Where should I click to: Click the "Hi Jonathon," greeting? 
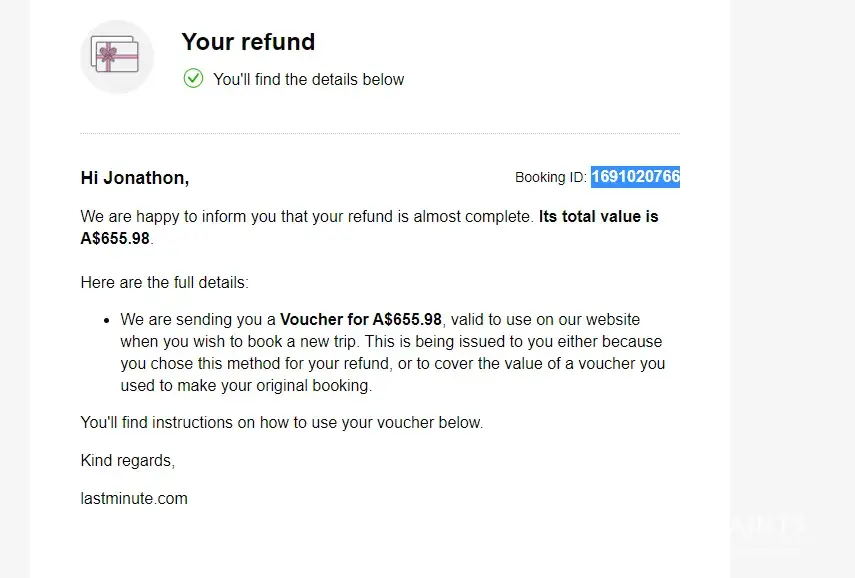point(135,178)
